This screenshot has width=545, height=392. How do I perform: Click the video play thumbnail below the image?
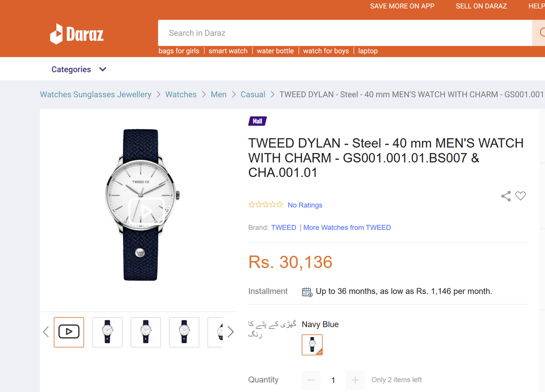pyautogui.click(x=69, y=332)
